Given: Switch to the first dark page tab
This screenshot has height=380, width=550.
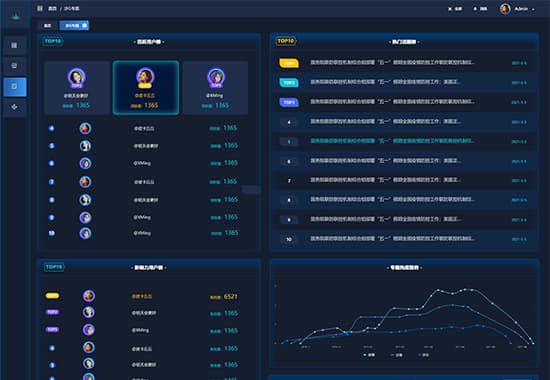Looking at the screenshot, I should tap(48, 25).
